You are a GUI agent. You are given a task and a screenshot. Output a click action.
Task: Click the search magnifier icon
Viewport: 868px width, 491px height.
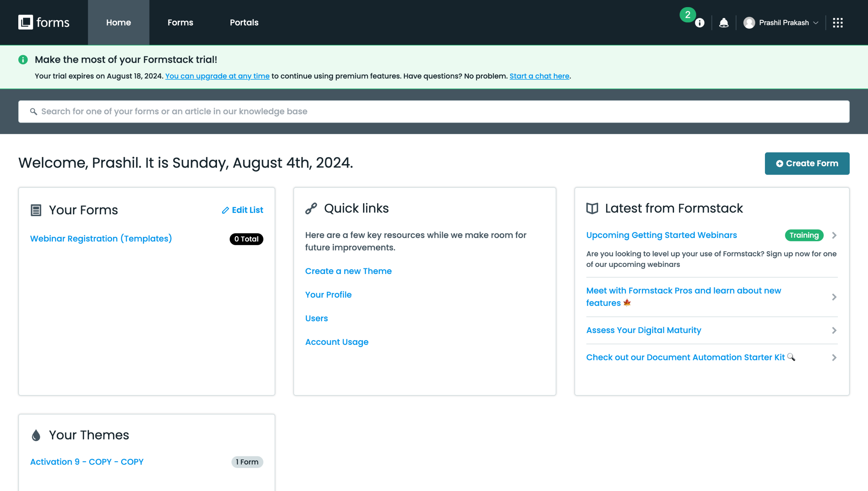tap(33, 112)
